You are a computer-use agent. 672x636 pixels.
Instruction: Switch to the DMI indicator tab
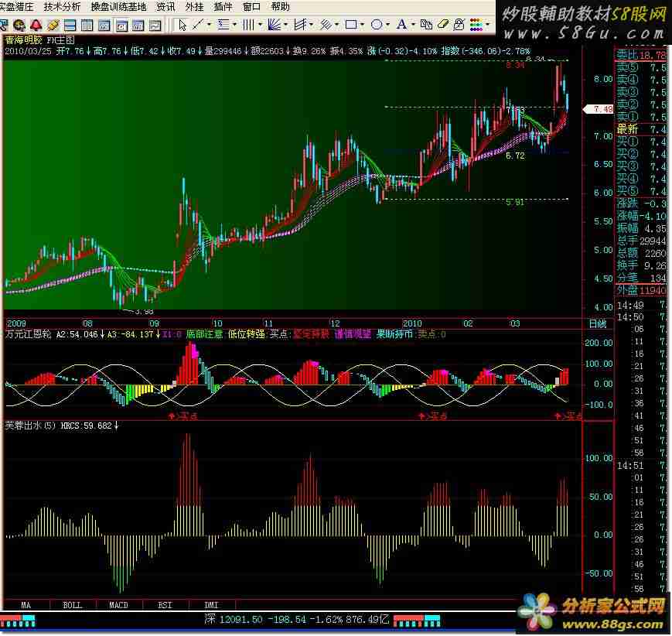coord(211,605)
